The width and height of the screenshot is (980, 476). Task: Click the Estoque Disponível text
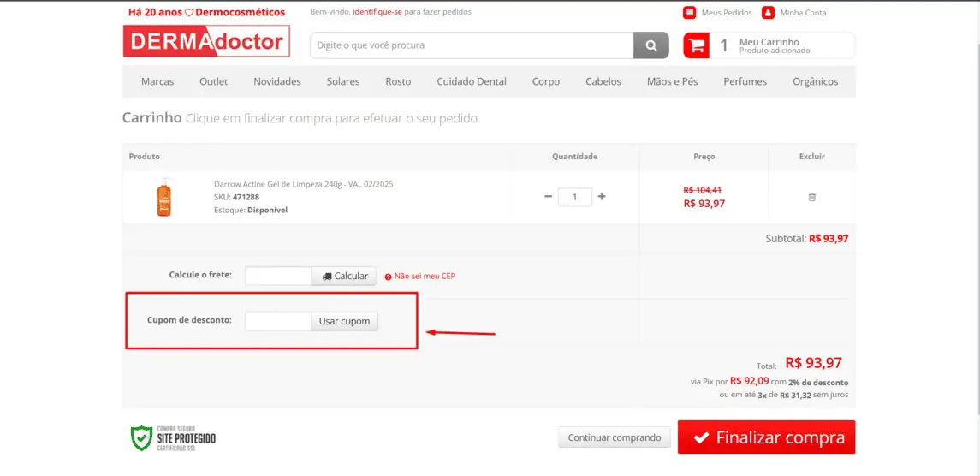(x=251, y=210)
